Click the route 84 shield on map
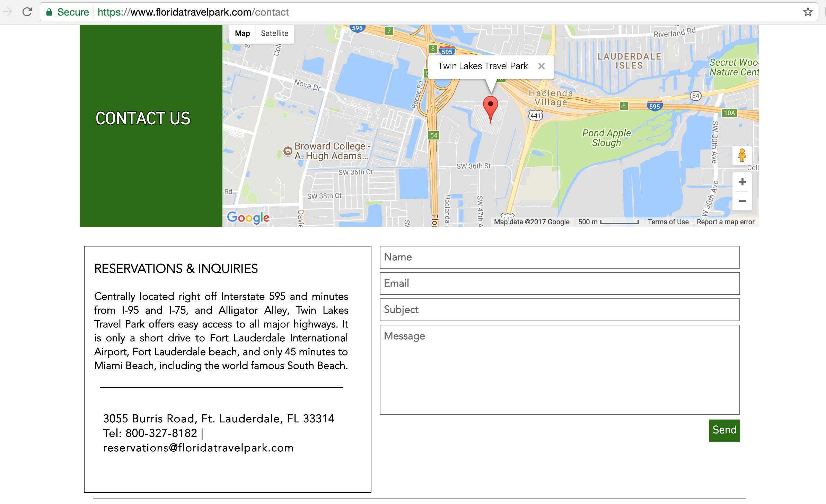The image size is (826, 504). (696, 96)
